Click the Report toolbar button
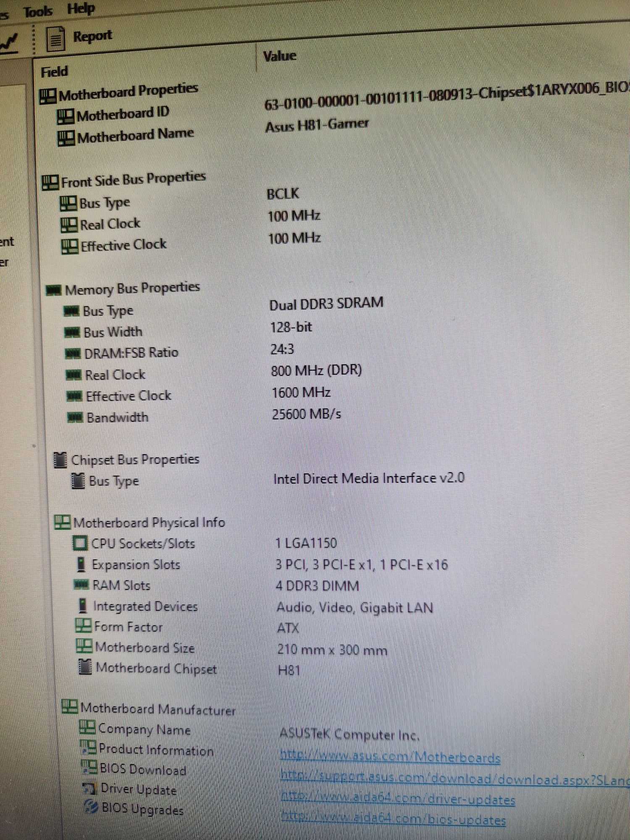This screenshot has height=840, width=630. click(79, 37)
